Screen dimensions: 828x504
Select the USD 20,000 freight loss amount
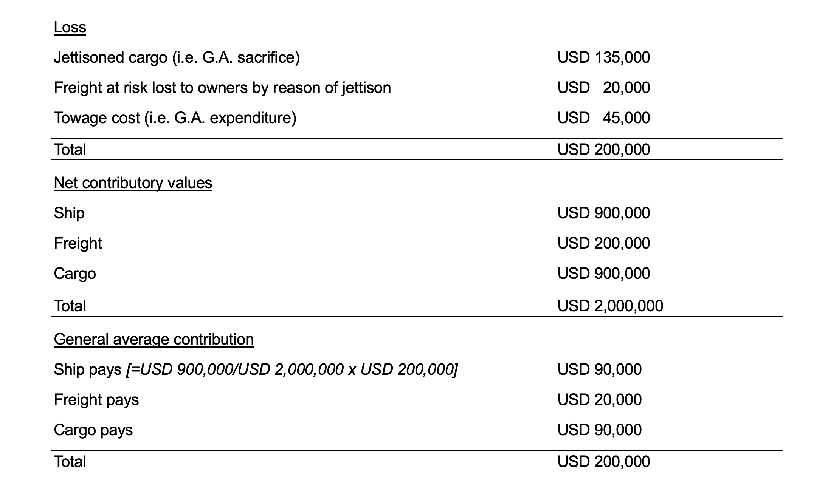pos(604,88)
